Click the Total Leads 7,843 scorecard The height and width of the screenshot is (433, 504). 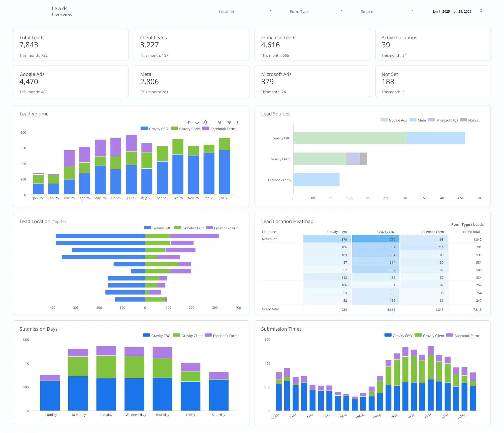pyautogui.click(x=71, y=45)
